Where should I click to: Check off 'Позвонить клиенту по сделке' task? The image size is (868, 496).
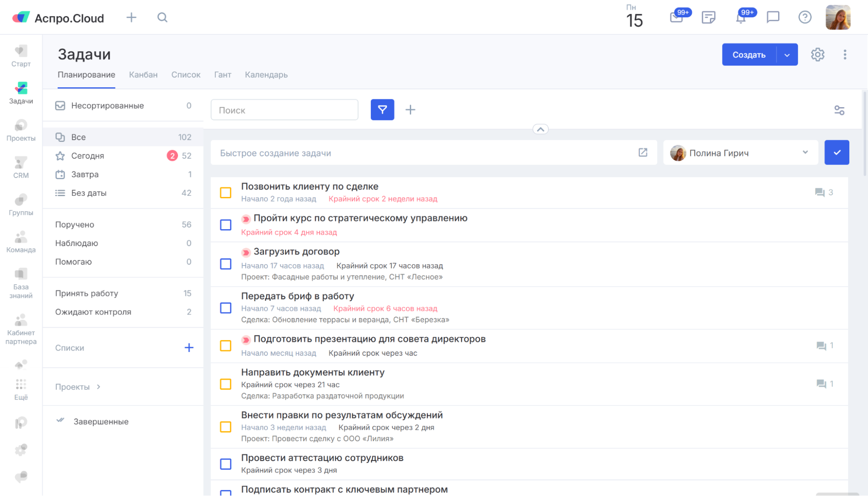[226, 192]
